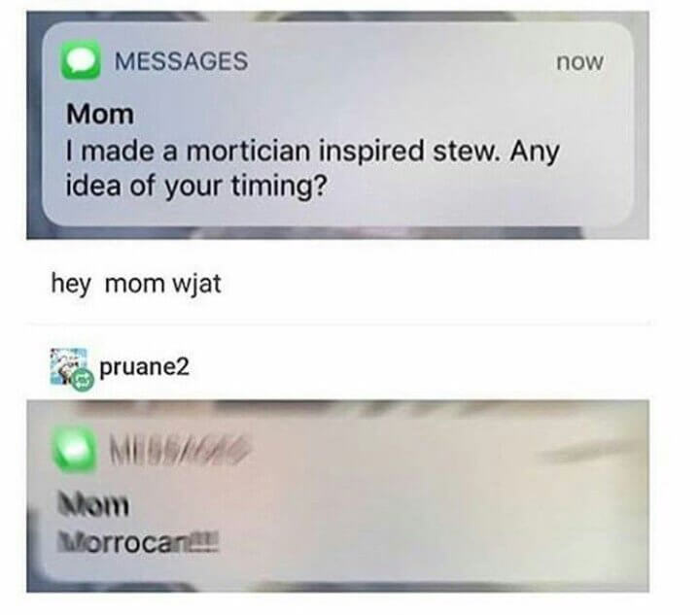Tap the sharp MESSAGES app label
This screenshot has height=615, width=700.
coord(181,60)
